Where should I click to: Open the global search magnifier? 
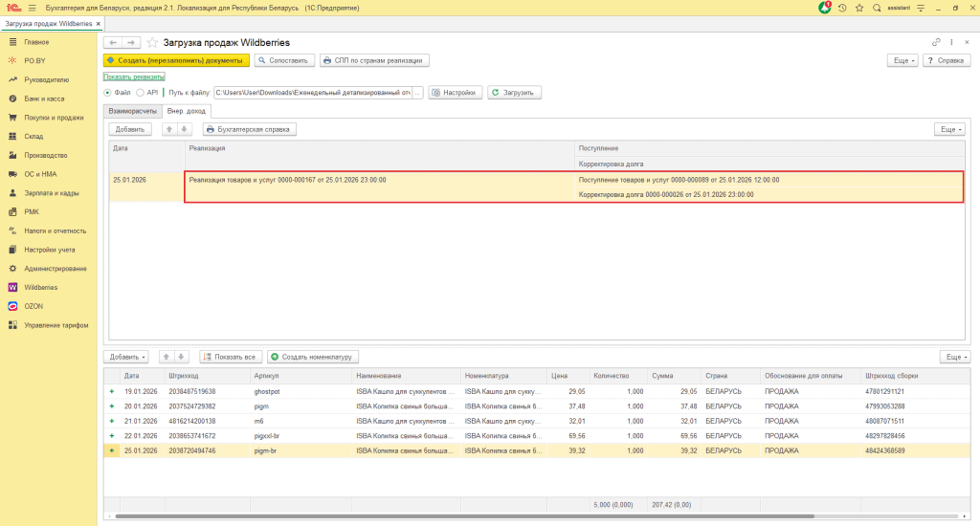(877, 8)
